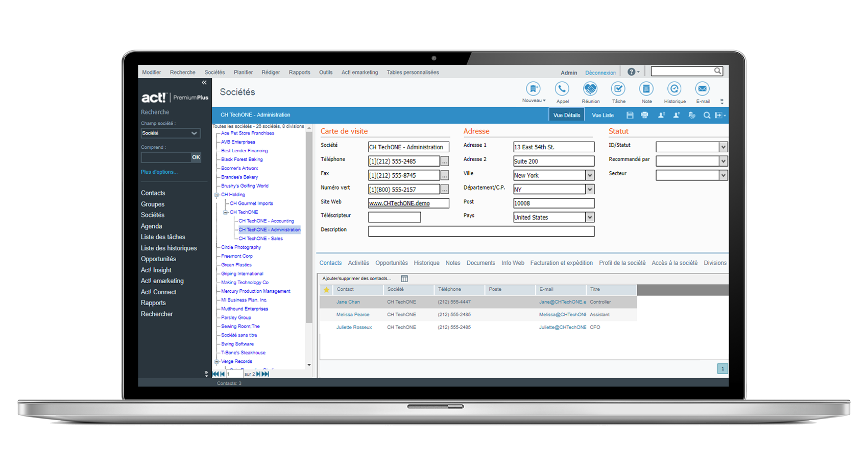Select Black Forest Baking in tree
Image resolution: width=868 pixels, height=462 pixels.
[242, 159]
